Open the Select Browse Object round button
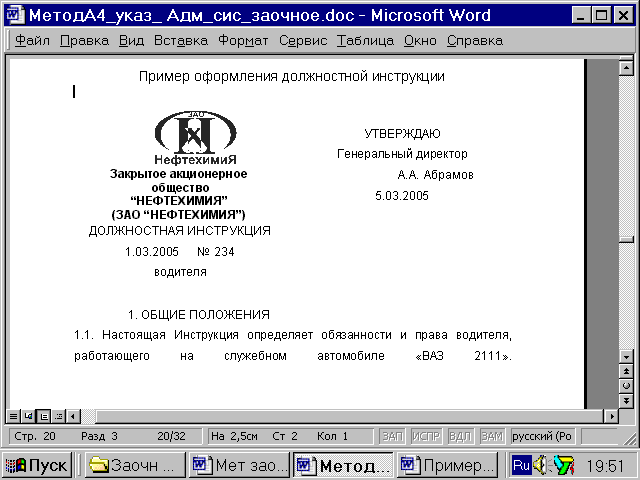 point(626,386)
